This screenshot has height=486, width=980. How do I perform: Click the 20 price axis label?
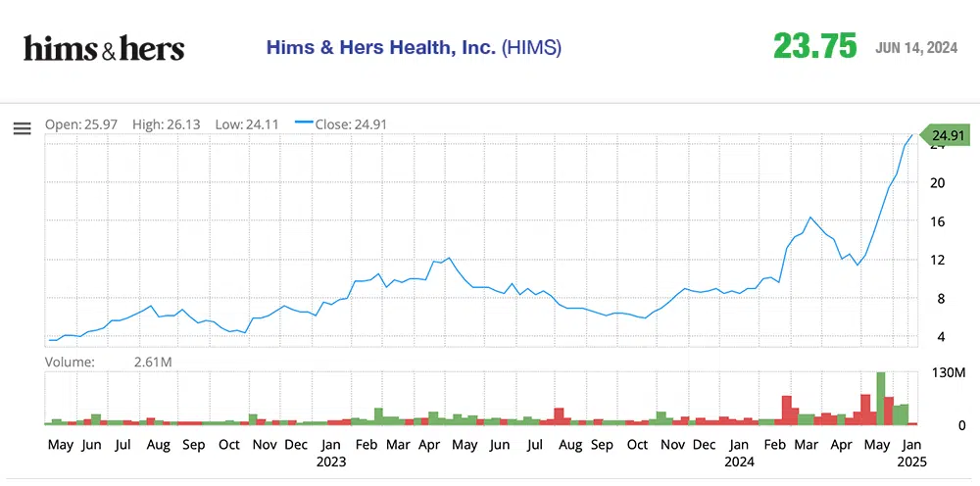[939, 183]
